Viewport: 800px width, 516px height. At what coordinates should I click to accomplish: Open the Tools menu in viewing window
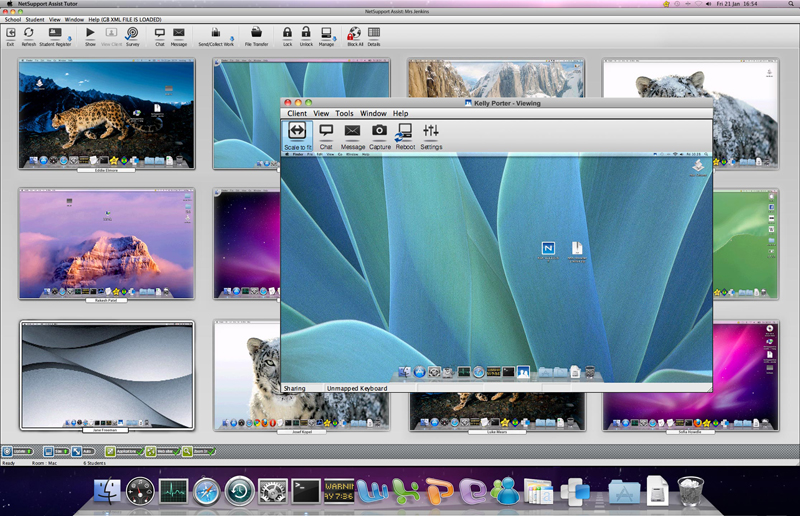click(x=344, y=114)
